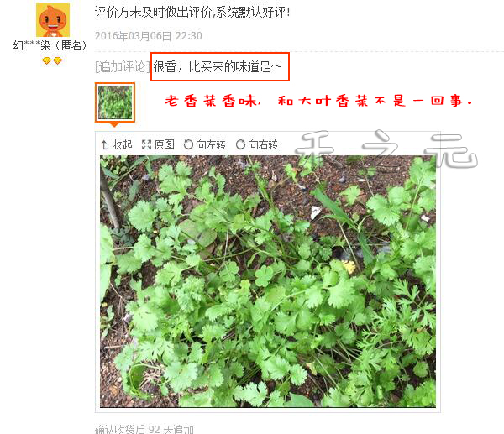This screenshot has height=434, width=504.
Task: Click the 向左转 rotate left label
Action: (x=211, y=144)
